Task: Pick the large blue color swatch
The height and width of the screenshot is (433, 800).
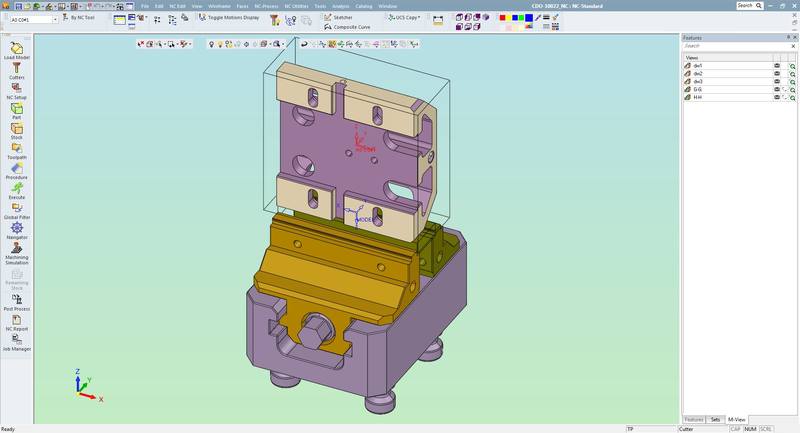Action: [x=529, y=17]
